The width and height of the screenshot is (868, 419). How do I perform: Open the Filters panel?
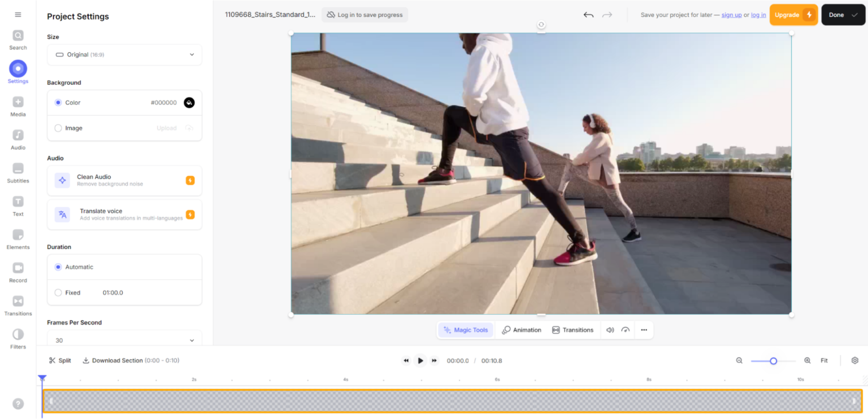tap(18, 338)
